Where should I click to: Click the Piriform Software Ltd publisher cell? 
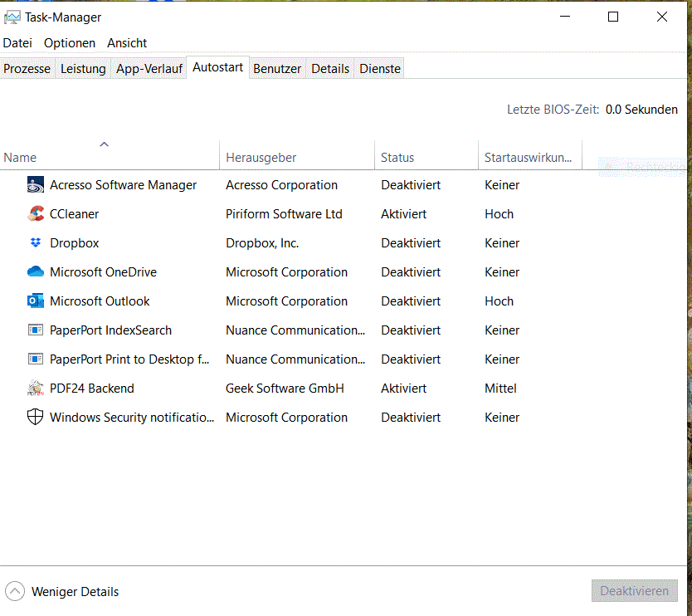(284, 213)
